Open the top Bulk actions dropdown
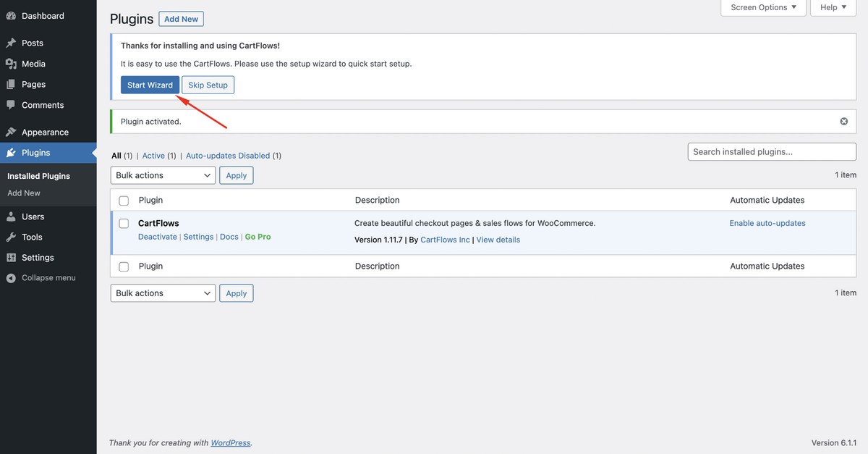The image size is (868, 454). point(163,175)
